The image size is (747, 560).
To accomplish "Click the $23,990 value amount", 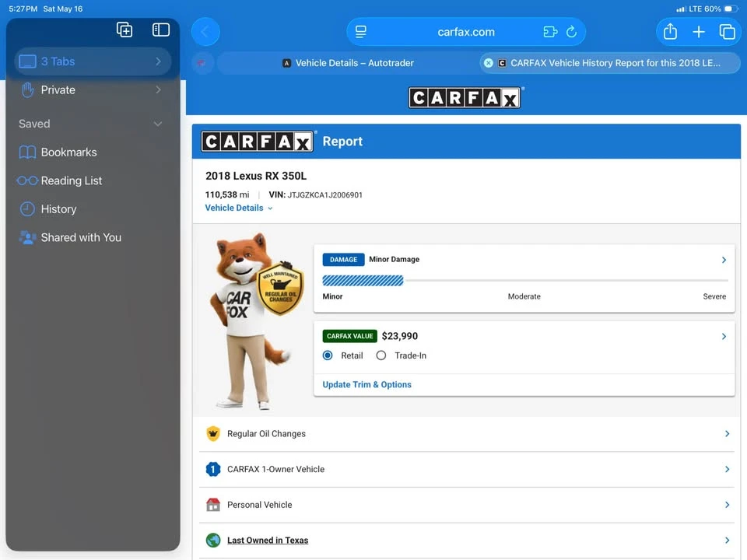I will [400, 336].
